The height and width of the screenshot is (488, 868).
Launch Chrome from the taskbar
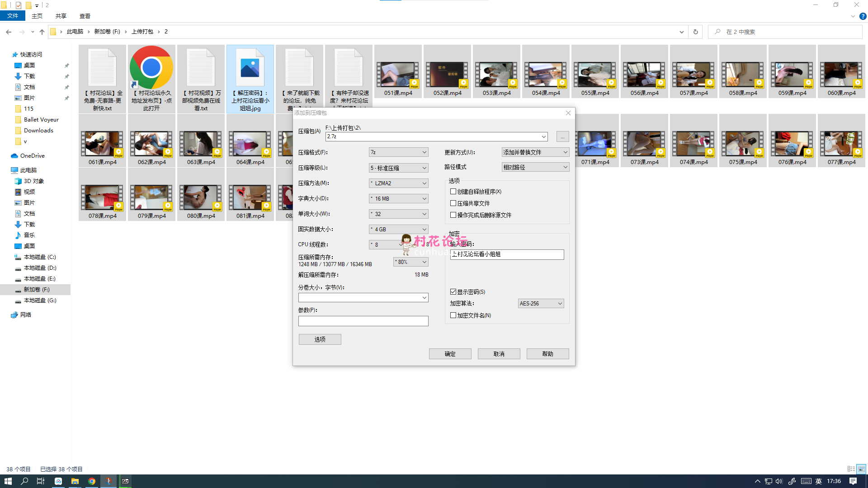coord(92,481)
